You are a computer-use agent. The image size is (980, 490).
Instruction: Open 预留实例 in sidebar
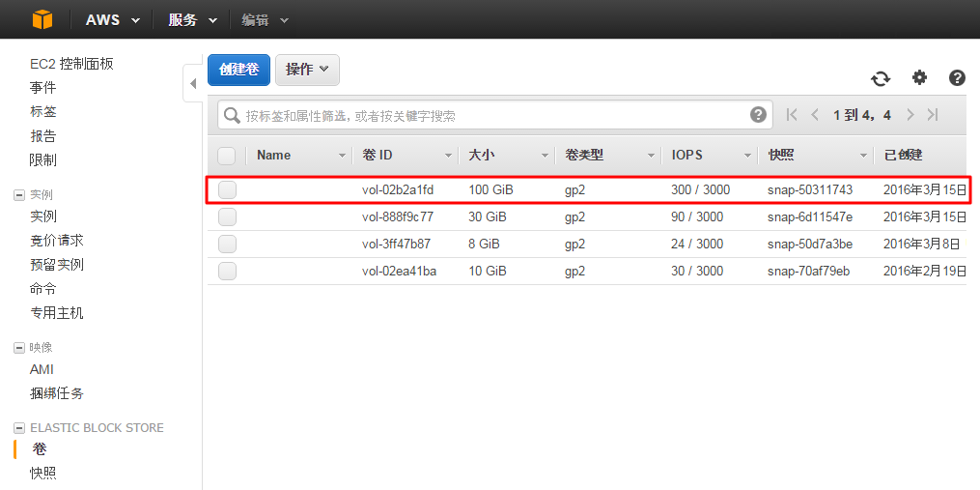tap(57, 265)
